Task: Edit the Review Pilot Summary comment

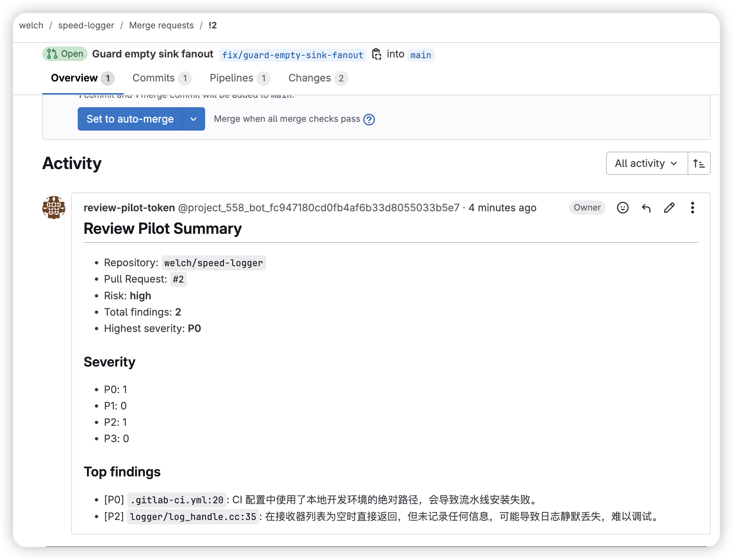Action: (x=669, y=208)
